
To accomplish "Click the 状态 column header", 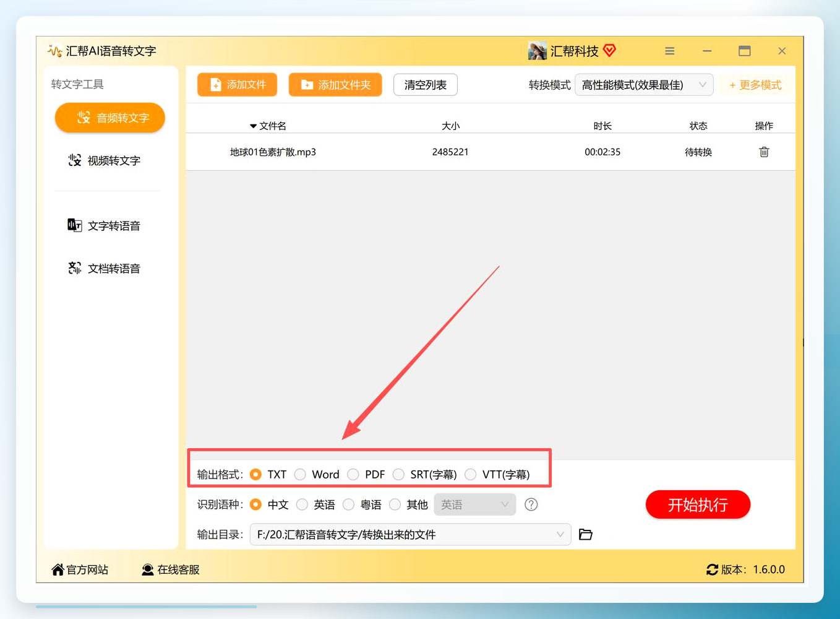I will 698,126.
